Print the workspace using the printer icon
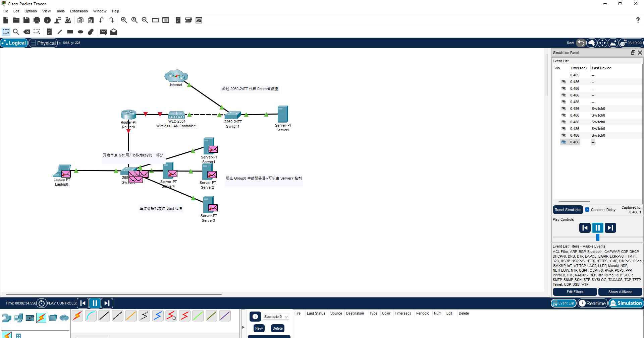 (x=37, y=20)
